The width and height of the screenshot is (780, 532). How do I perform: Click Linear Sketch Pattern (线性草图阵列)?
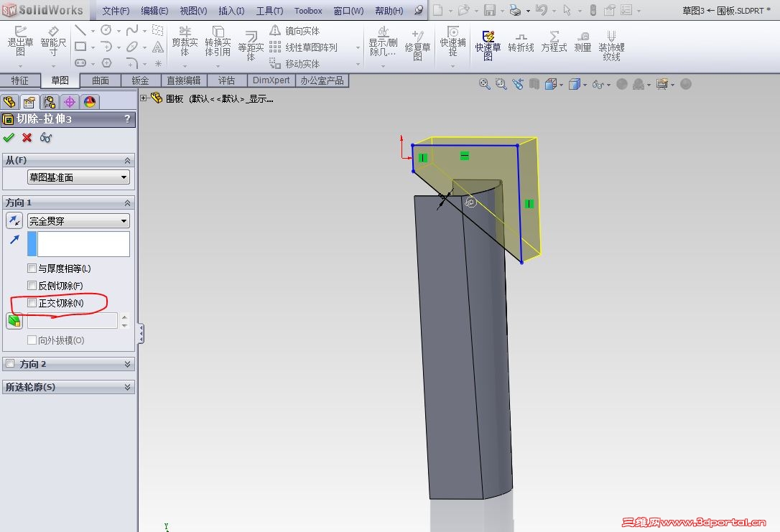click(303, 47)
